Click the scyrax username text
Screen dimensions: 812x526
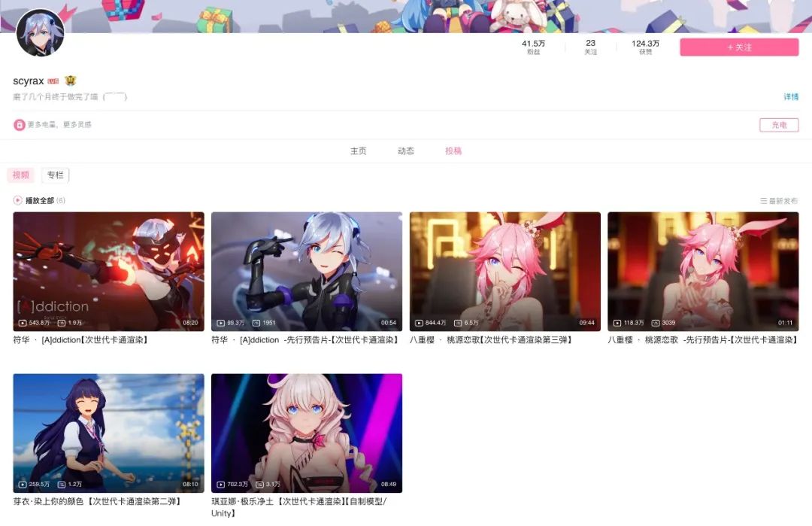click(29, 81)
